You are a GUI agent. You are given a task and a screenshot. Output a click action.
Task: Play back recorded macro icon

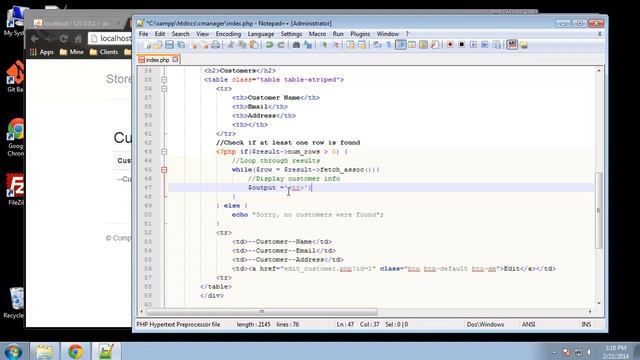tap(473, 44)
